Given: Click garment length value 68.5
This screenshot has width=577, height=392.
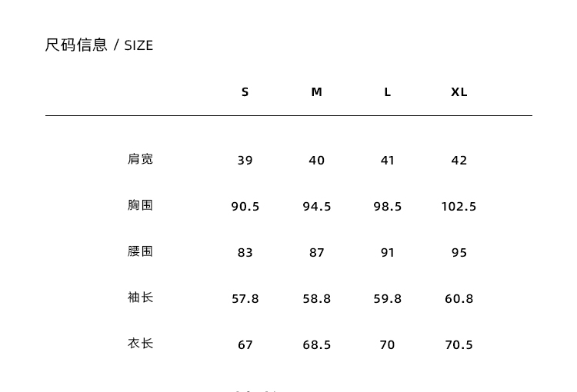Looking at the screenshot, I should 316,344.
